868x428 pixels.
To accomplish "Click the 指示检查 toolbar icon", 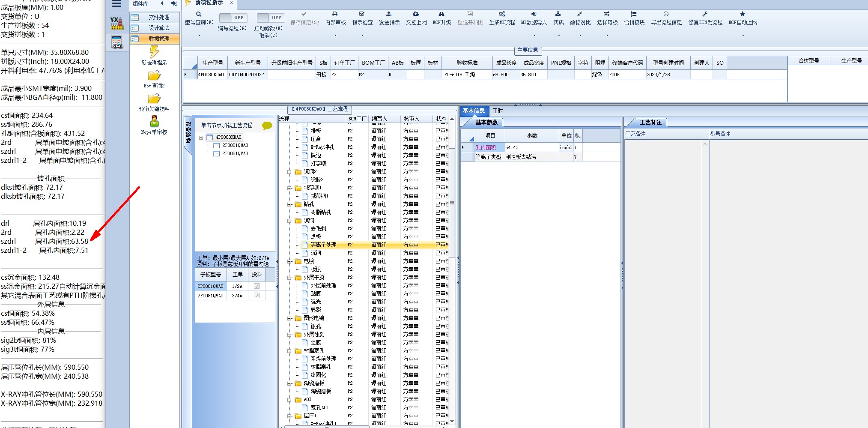I will 362,14.
